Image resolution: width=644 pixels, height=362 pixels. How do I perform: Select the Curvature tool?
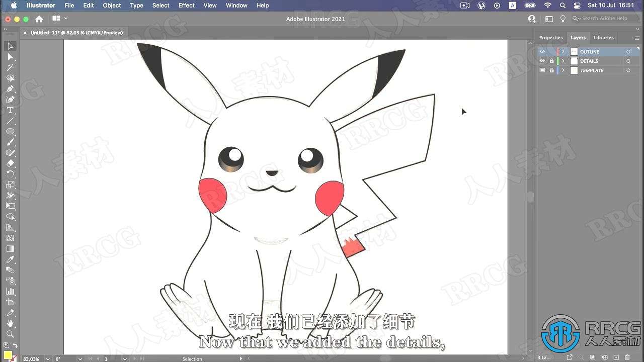point(10,100)
